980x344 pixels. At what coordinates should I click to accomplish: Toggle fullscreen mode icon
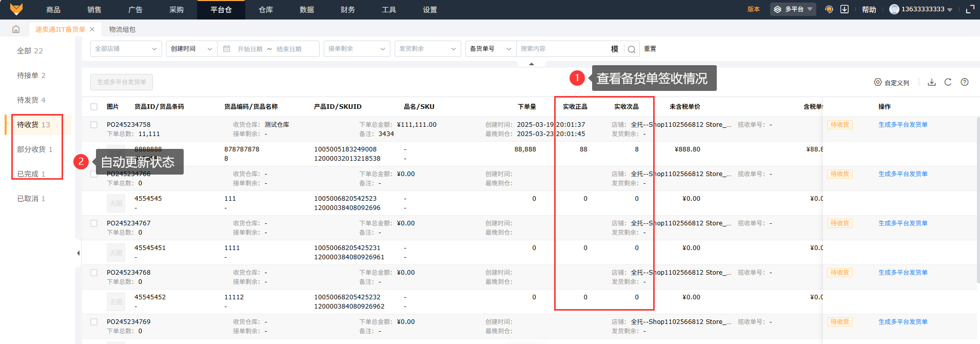click(970, 9)
